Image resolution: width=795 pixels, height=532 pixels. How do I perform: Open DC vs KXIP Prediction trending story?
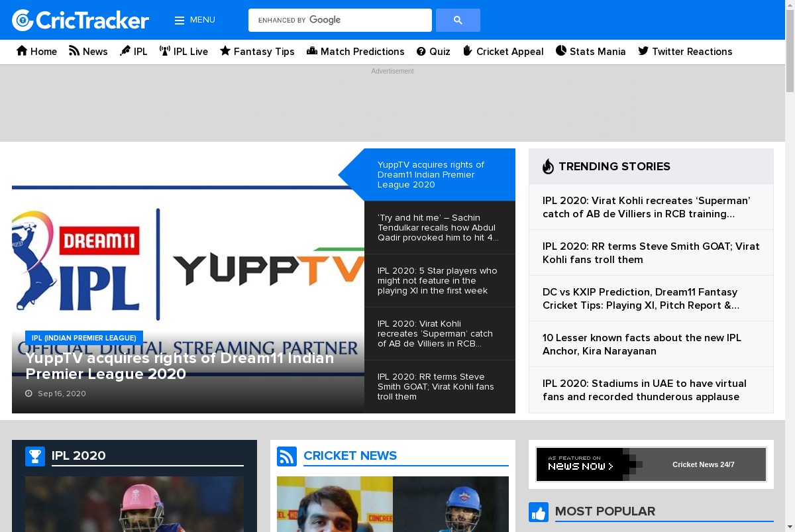tap(641, 299)
